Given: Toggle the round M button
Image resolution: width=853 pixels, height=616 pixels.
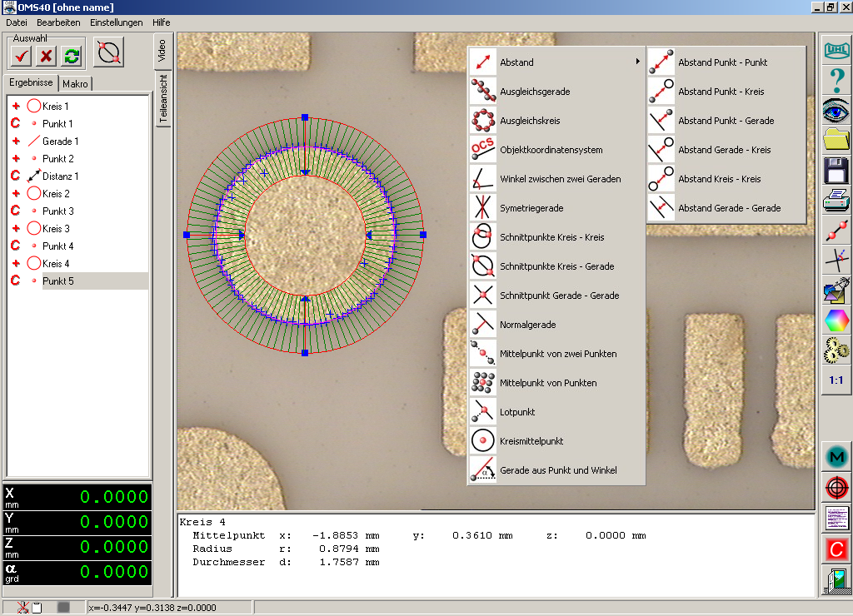Looking at the screenshot, I should [836, 456].
